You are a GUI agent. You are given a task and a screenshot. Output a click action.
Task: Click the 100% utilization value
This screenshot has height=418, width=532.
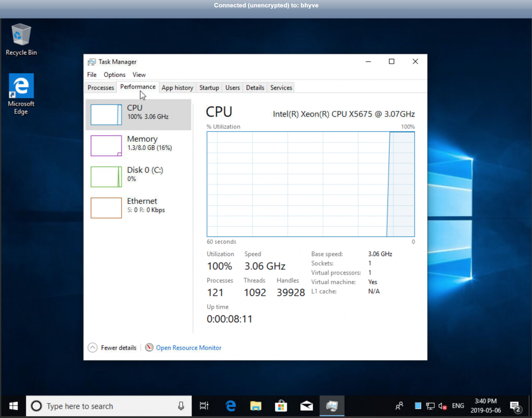point(220,266)
